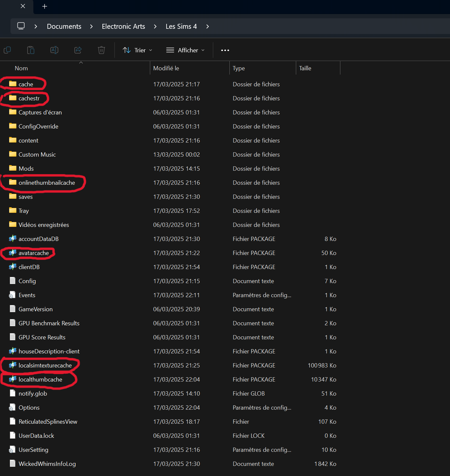This screenshot has height=476, width=450.
Task: Click the Events config settings icon
Action: [x=12, y=295]
